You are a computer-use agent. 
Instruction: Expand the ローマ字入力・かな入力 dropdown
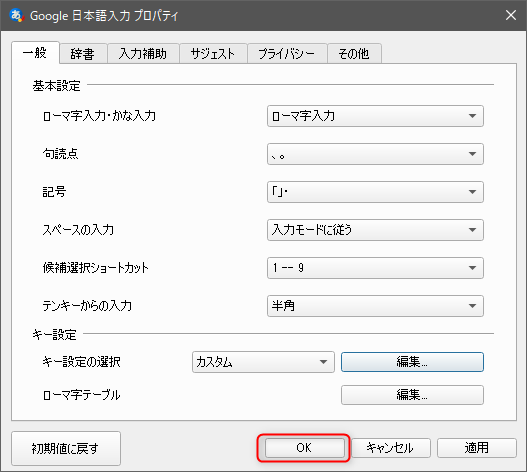click(375, 116)
